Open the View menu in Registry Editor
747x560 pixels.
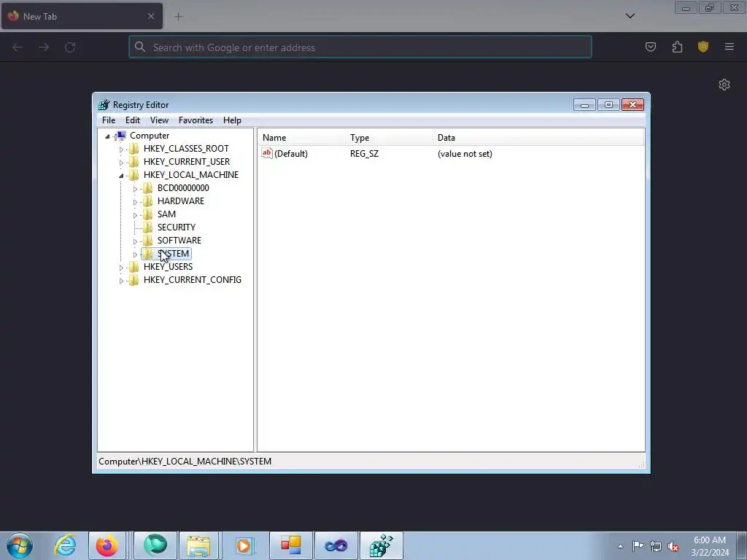coord(159,120)
